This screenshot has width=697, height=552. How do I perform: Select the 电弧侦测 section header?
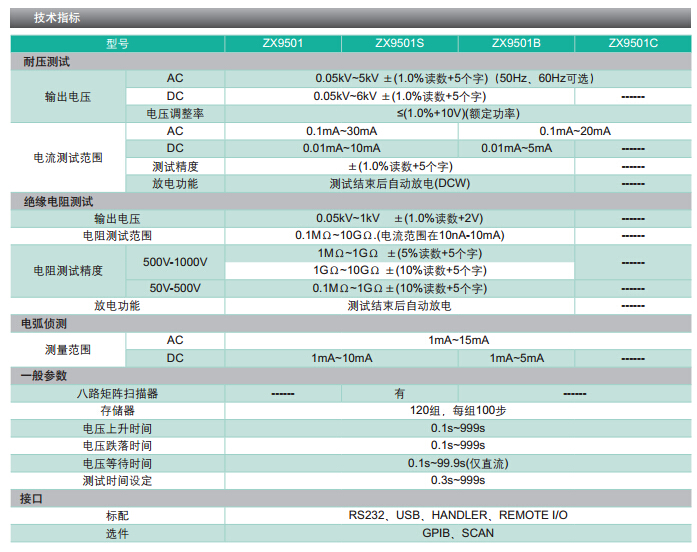pos(45,324)
